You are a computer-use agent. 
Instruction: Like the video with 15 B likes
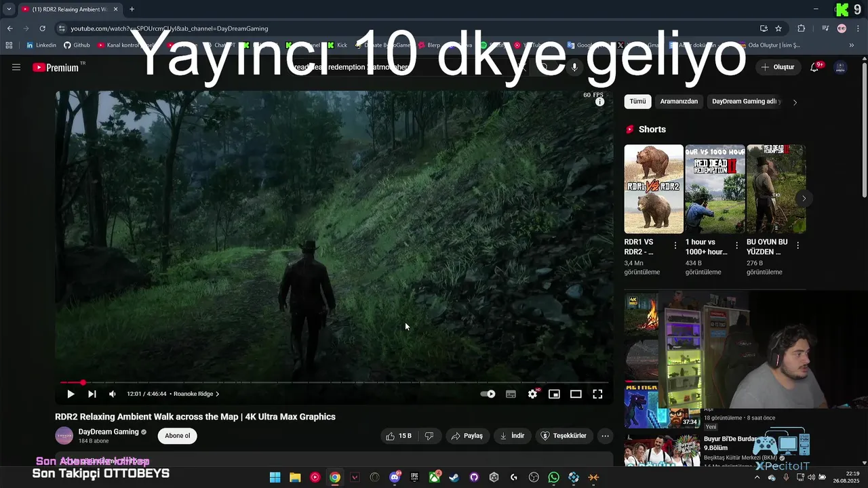pos(399,436)
